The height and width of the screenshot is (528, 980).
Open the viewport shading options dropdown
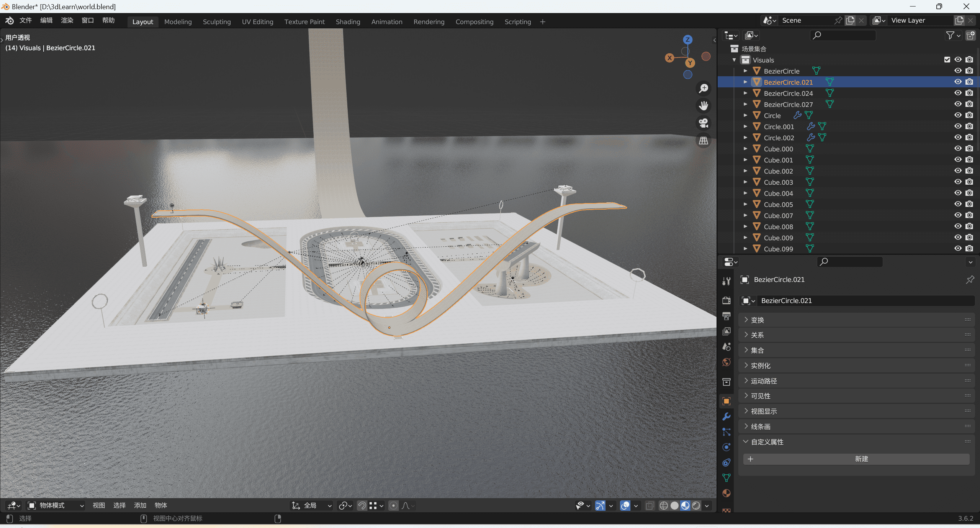click(707, 506)
